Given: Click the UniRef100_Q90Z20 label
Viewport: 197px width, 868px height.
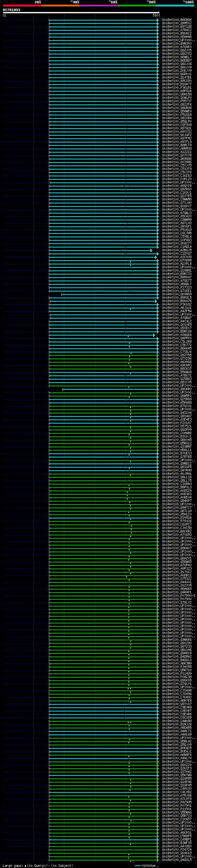Looking at the screenshot, I should click(x=176, y=765).
